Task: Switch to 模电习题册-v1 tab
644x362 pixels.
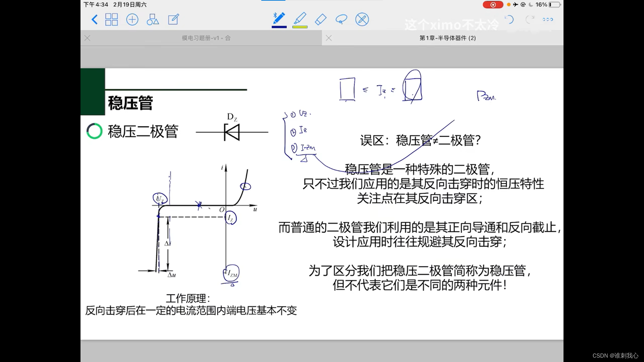Action: [206, 38]
